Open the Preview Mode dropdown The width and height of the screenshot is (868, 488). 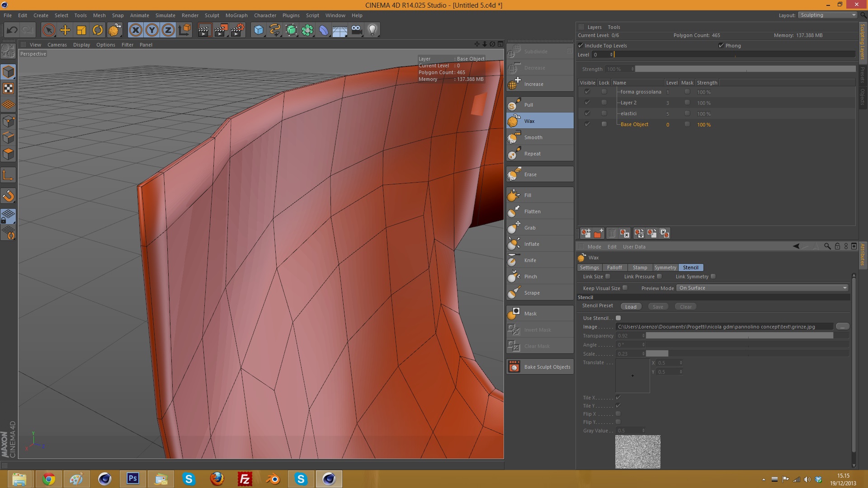[762, 288]
